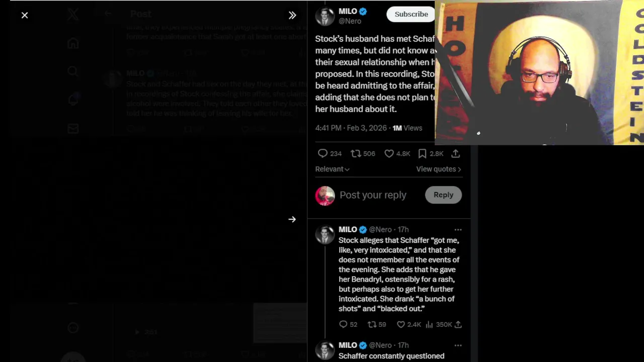The height and width of the screenshot is (362, 644).
Task: Subscribe to MILO's account
Action: [411, 14]
